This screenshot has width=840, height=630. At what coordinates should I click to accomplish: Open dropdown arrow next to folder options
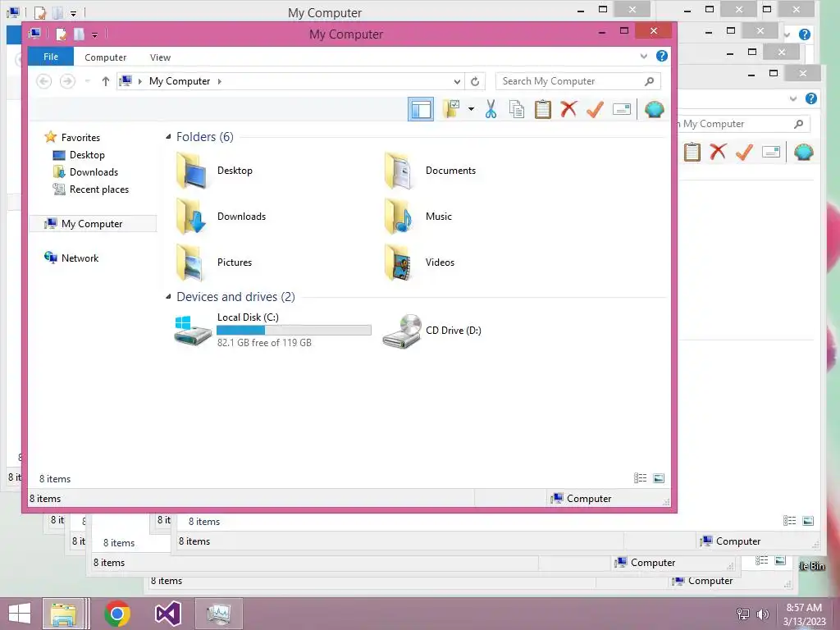coord(471,109)
